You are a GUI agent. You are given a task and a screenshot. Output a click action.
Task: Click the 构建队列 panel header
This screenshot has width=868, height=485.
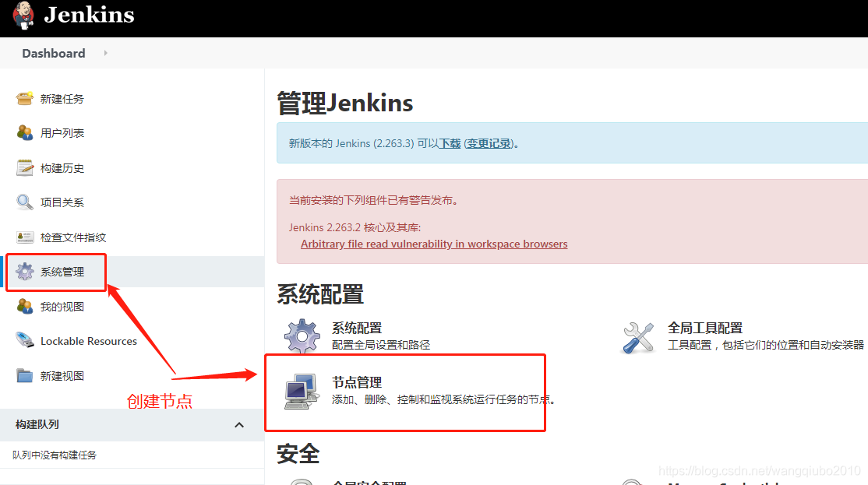[x=132, y=425]
